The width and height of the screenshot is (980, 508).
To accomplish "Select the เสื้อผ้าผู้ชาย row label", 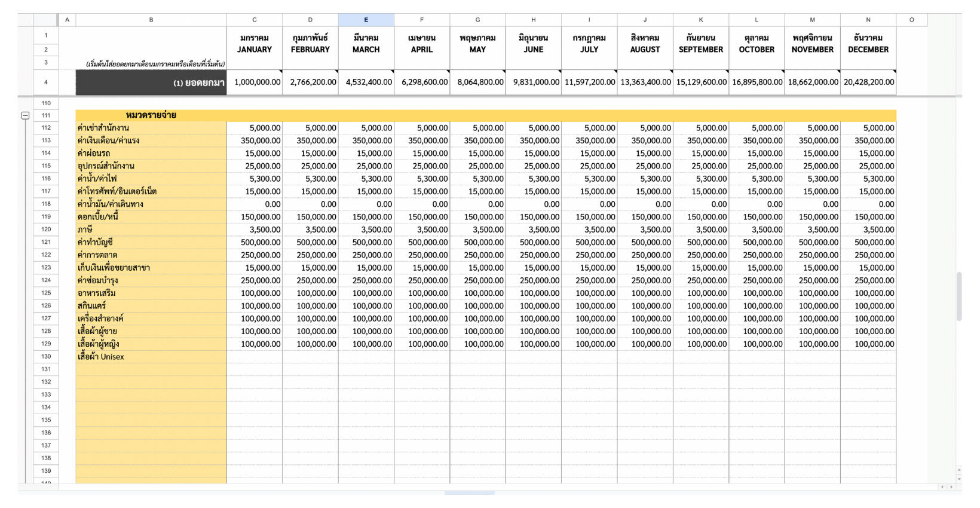I will pyautogui.click(x=151, y=331).
